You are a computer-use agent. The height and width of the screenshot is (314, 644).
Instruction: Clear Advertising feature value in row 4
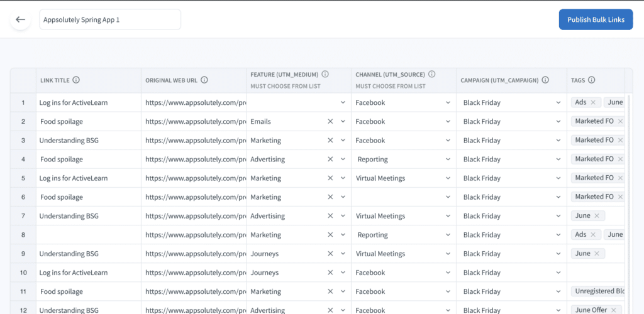click(x=330, y=159)
